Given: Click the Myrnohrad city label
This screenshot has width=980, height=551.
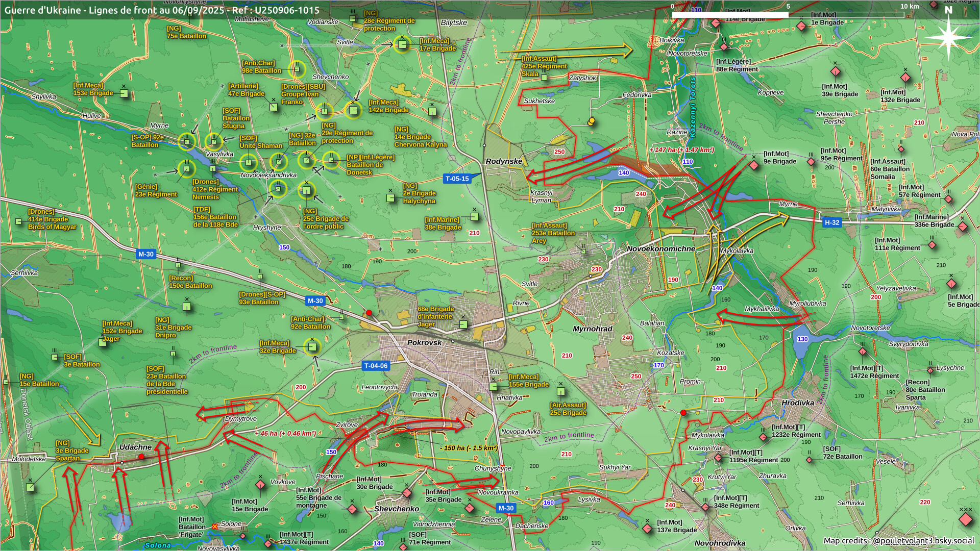Looking at the screenshot, I should coord(592,329).
